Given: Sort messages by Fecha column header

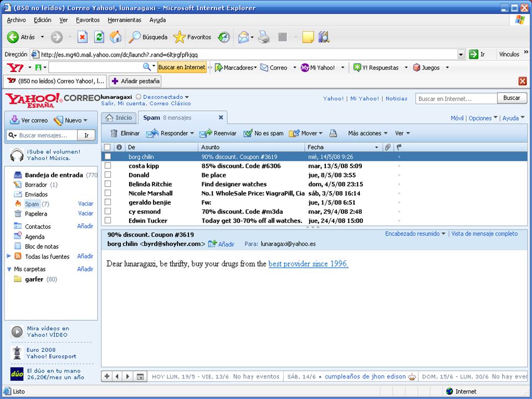Looking at the screenshot, I should click(x=342, y=147).
